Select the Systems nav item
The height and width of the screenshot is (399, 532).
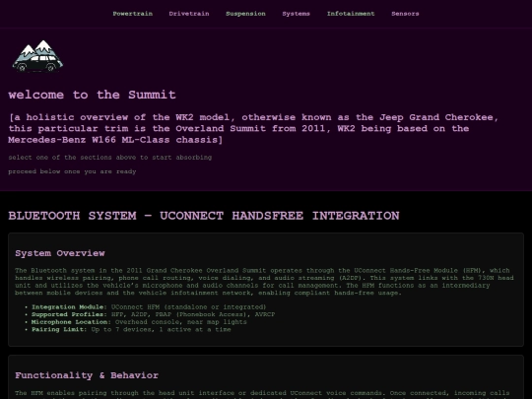(x=296, y=14)
